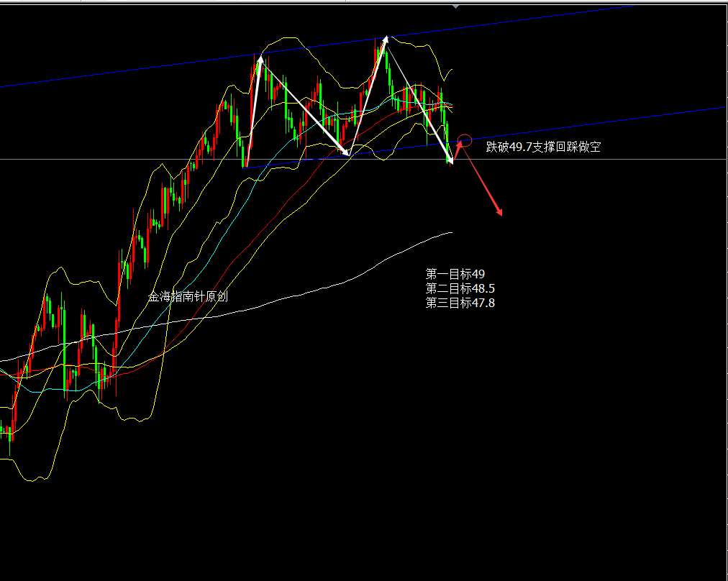Click the right end of the white moving average

click(450, 233)
